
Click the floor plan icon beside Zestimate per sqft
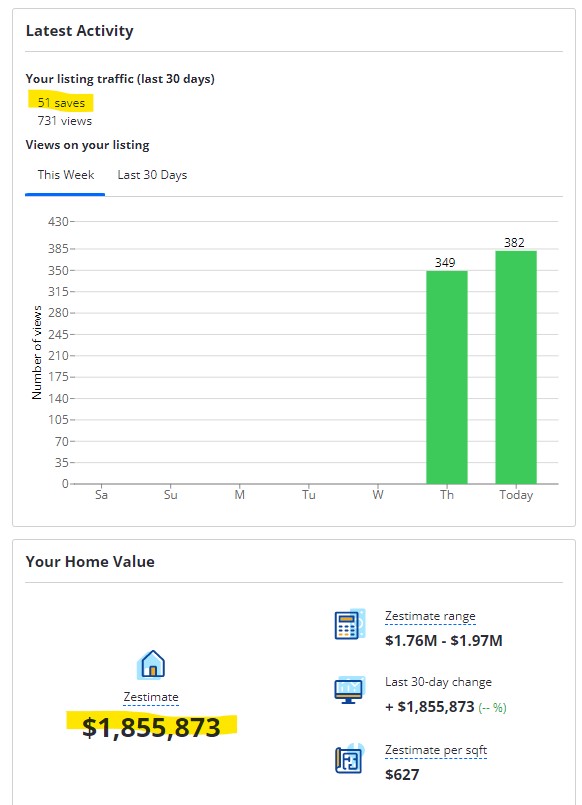point(350,759)
